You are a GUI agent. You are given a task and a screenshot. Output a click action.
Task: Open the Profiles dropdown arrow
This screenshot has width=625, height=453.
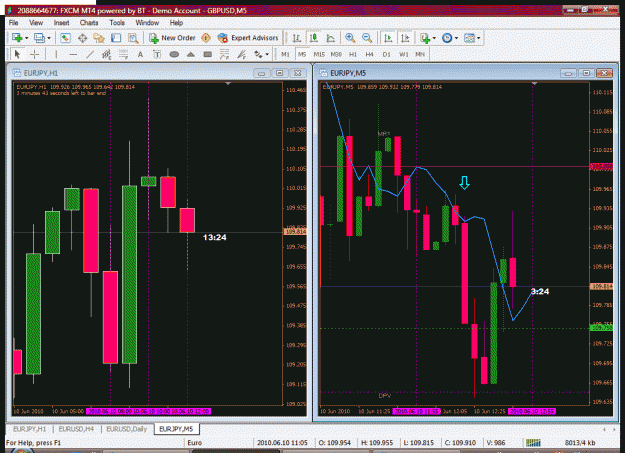click(x=49, y=38)
